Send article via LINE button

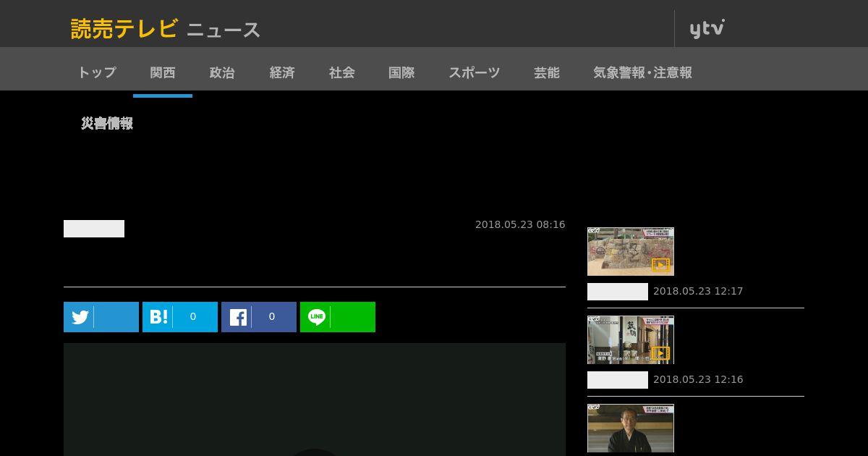338,317
